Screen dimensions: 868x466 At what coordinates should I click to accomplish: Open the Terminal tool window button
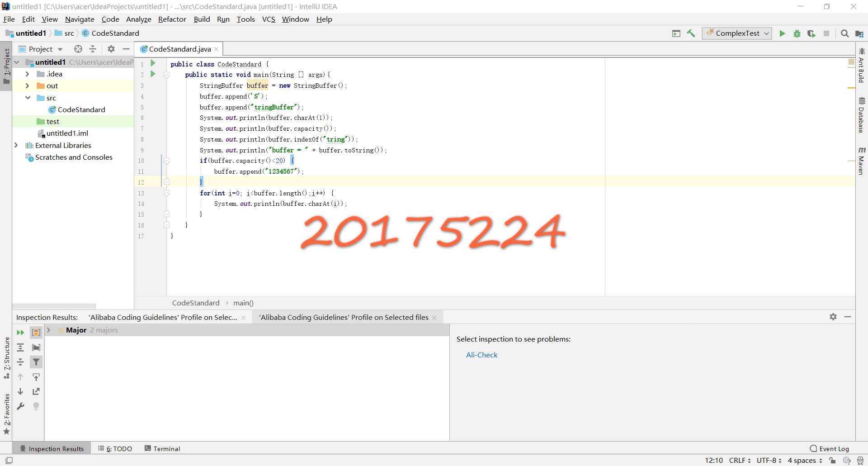pos(162,448)
